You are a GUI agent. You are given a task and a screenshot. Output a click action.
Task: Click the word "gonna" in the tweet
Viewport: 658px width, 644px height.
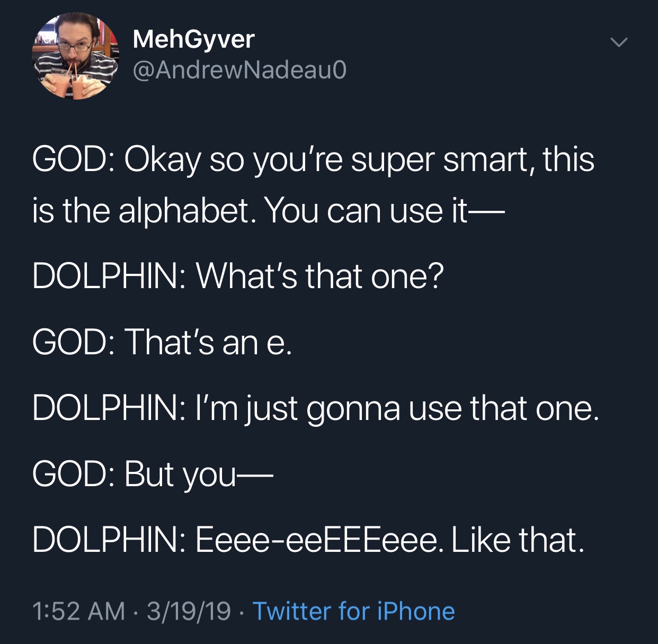(352, 409)
